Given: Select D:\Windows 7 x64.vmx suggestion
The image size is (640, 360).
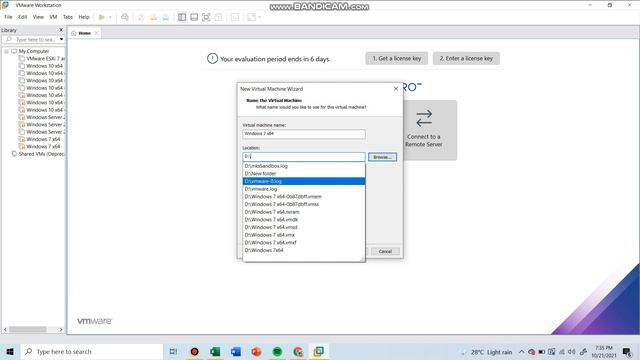Looking at the screenshot, I should point(304,235).
